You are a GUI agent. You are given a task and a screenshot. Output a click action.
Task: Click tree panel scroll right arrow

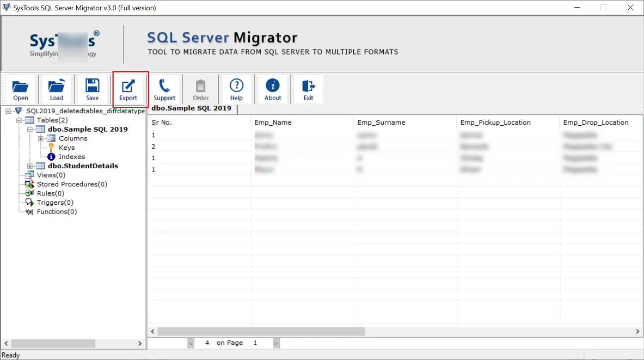tap(140, 343)
